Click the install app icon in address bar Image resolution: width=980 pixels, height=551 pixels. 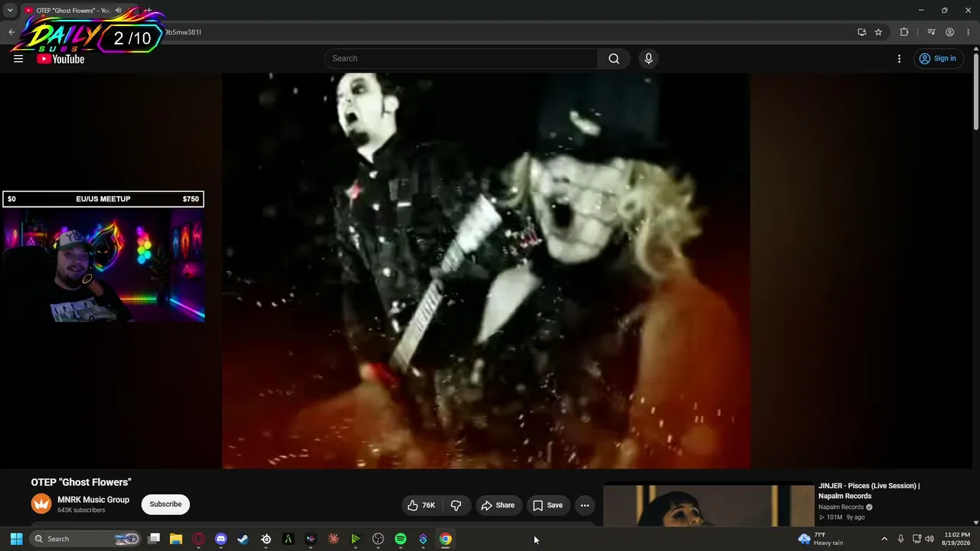[x=861, y=32]
